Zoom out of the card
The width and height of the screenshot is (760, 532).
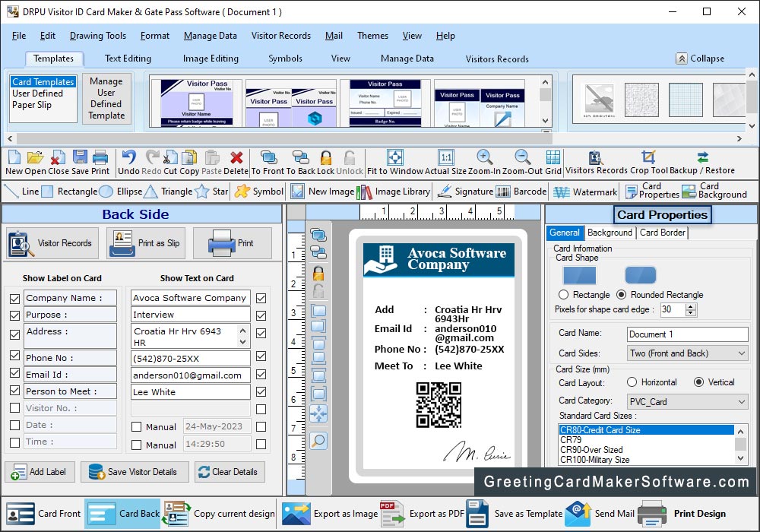click(x=522, y=157)
